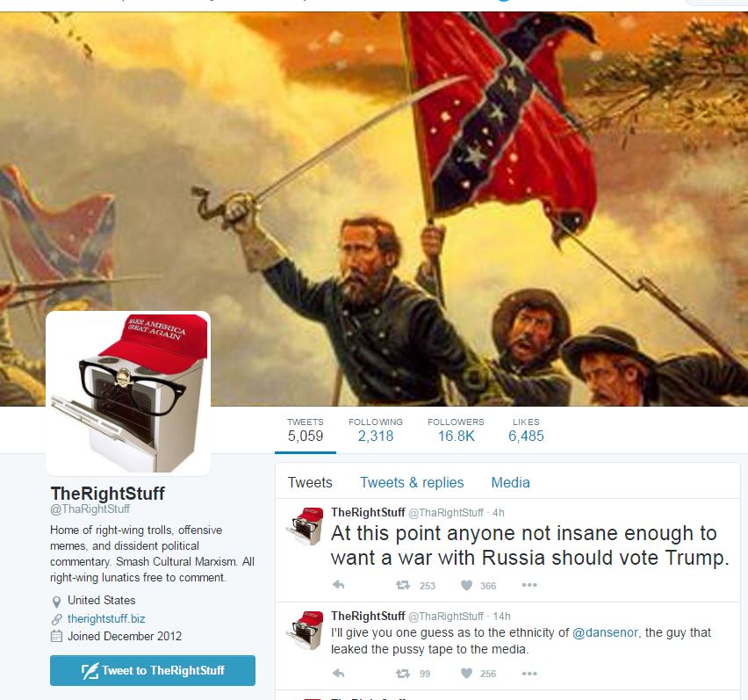This screenshot has height=700, width=748.
Task: Retweet the tweet with 99 retweets
Action: click(403, 674)
